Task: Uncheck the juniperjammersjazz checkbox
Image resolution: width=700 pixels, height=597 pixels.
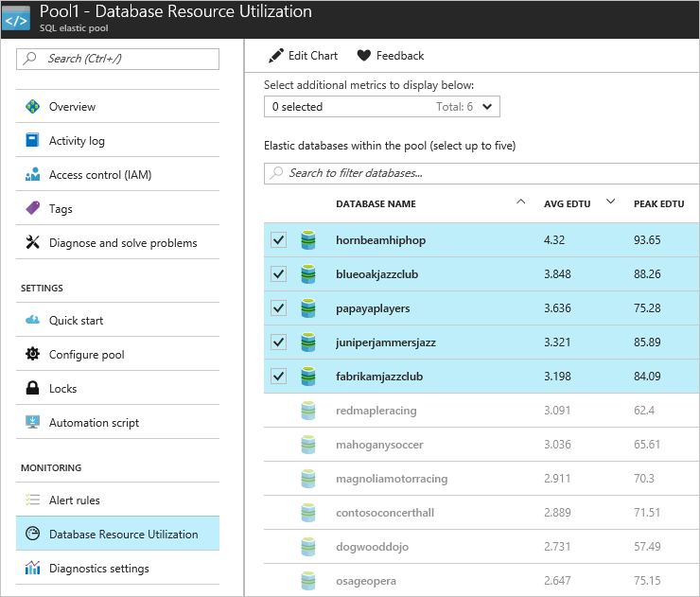Action: pos(278,342)
